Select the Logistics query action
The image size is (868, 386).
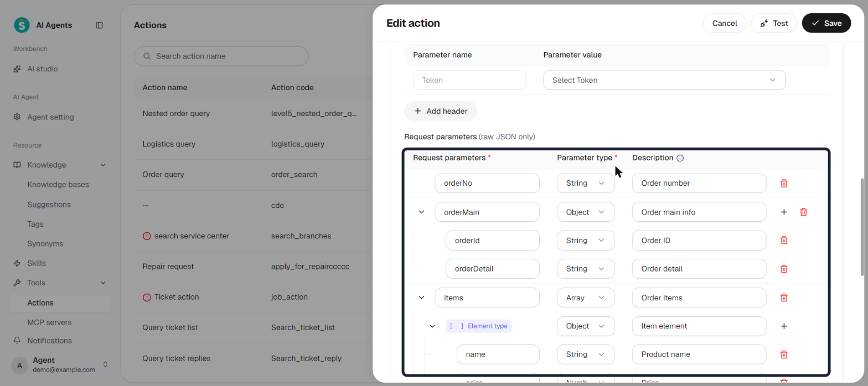(169, 144)
